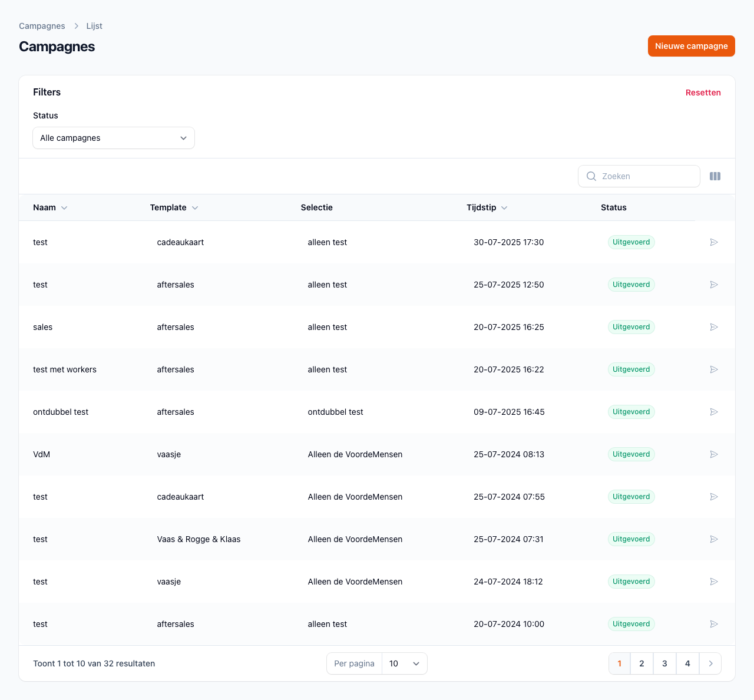Click send icon for the cadeaukaart 30-07-2025 campaign

713,242
